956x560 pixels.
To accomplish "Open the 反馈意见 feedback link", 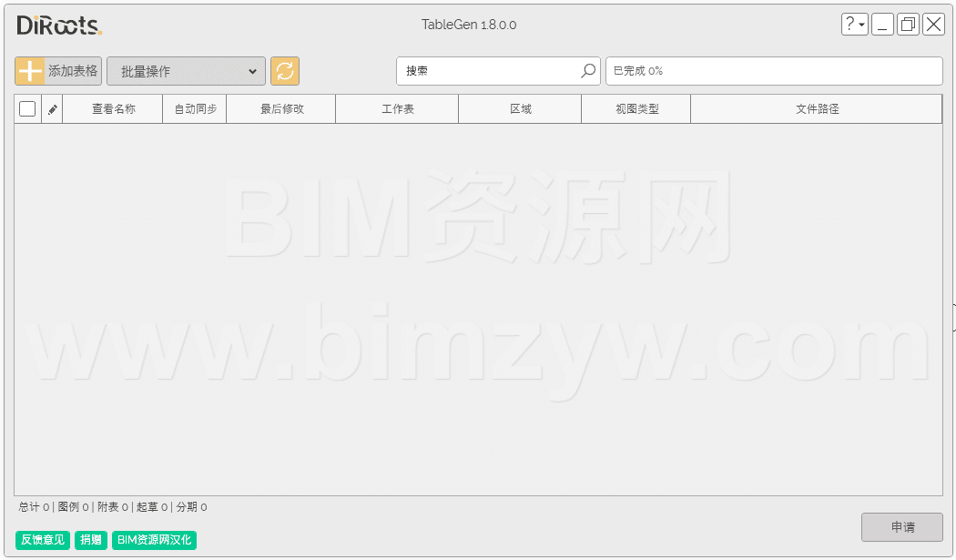I will tap(43, 540).
